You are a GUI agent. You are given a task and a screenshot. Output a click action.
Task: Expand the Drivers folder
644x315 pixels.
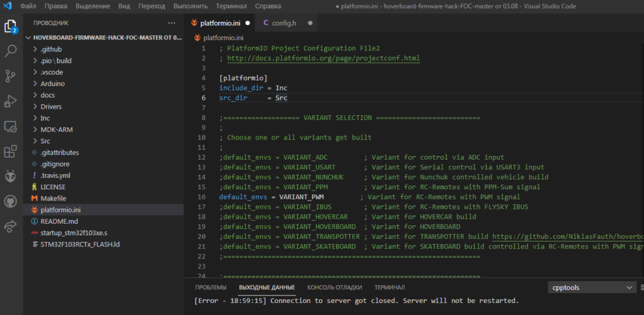[x=51, y=106]
